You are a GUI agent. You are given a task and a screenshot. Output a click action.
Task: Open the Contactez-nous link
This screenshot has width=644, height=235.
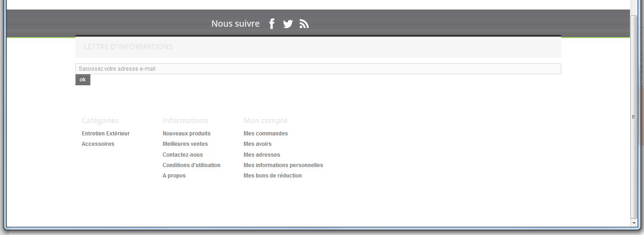[x=183, y=155]
